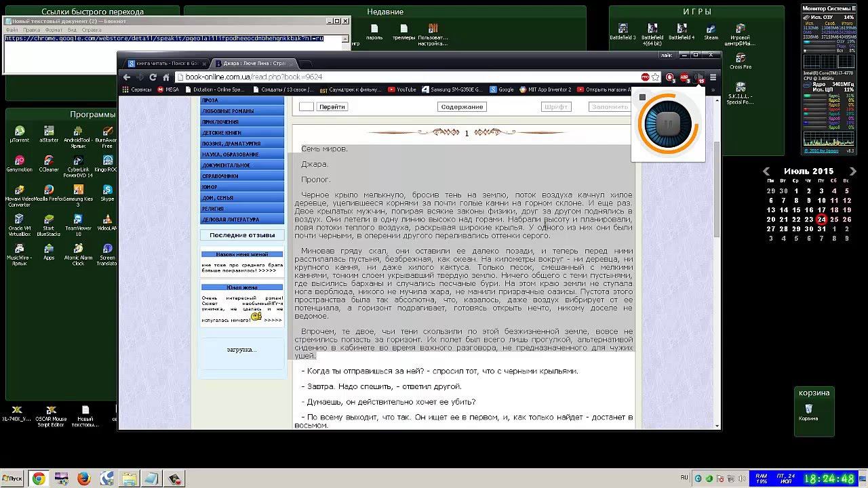This screenshot has height=488, width=868.
Task: Click the Содержание button
Action: (462, 106)
